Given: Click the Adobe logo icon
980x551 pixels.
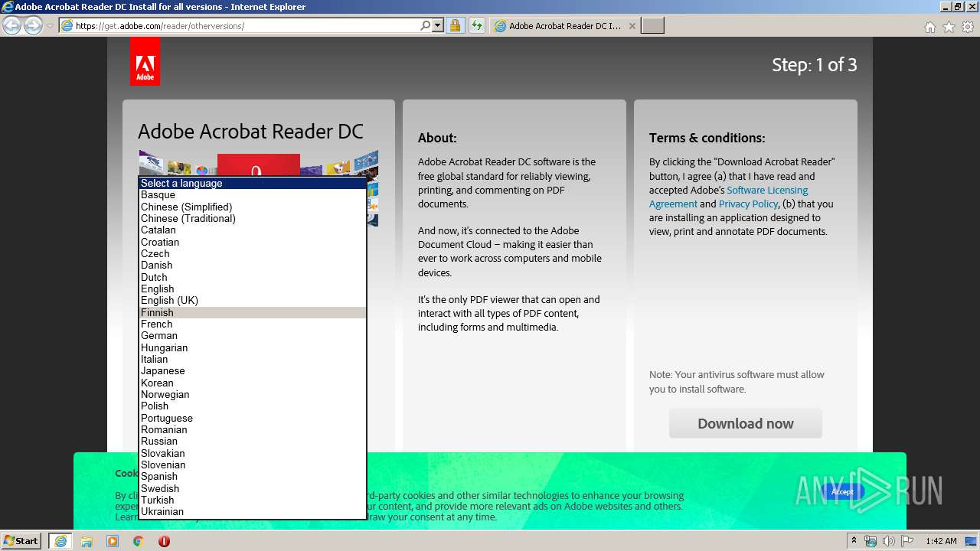Looking at the screenshot, I should click(145, 61).
